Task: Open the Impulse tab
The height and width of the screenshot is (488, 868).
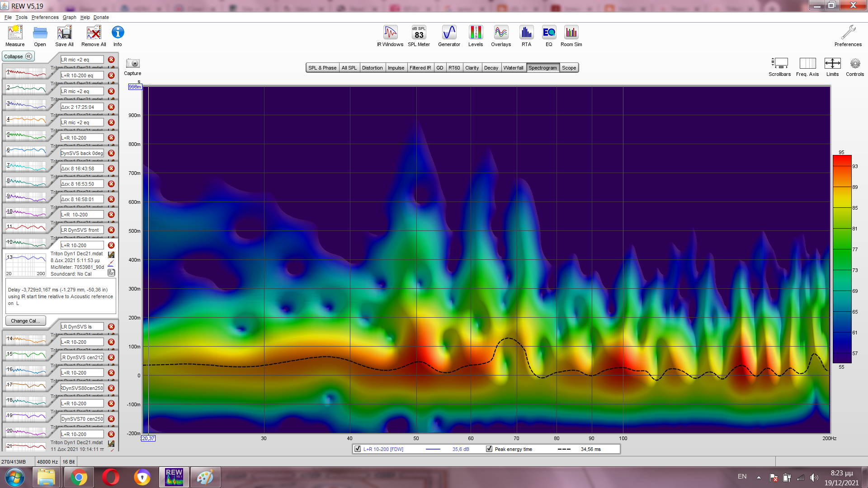Action: click(396, 68)
